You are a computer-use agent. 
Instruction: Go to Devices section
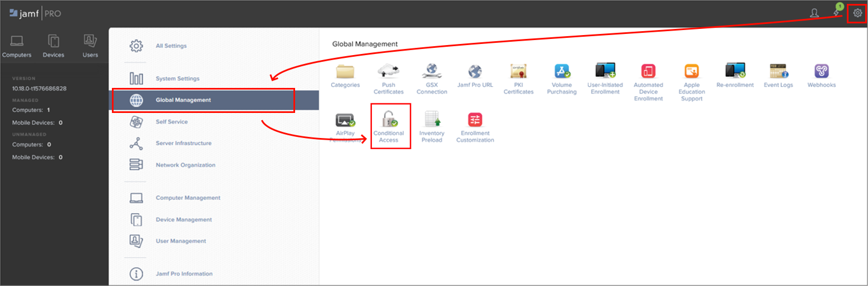coord(53,46)
